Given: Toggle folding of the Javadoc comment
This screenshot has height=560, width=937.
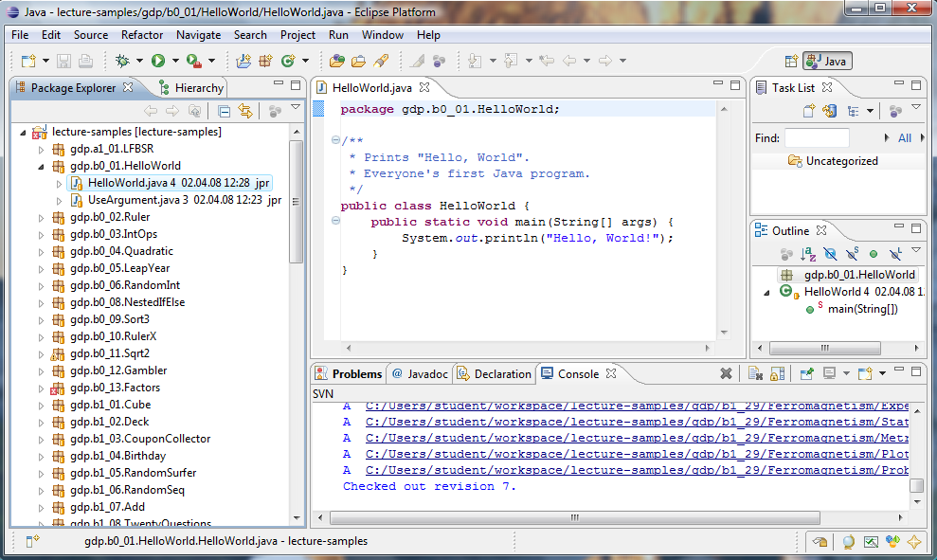Looking at the screenshot, I should pyautogui.click(x=335, y=140).
